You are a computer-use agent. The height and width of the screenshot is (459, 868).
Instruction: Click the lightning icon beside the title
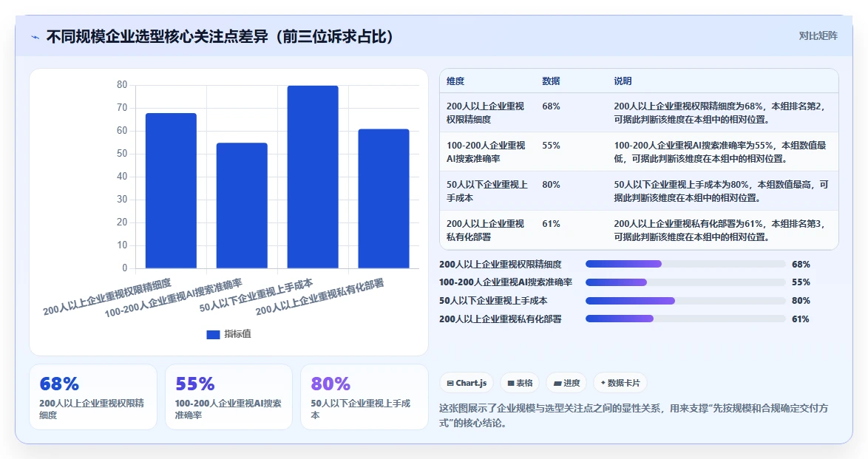point(35,37)
